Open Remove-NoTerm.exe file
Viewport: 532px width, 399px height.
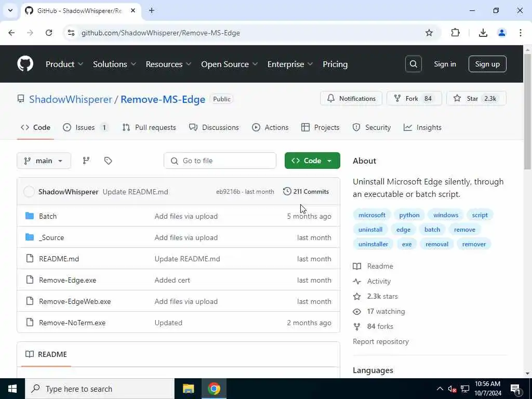(x=72, y=323)
